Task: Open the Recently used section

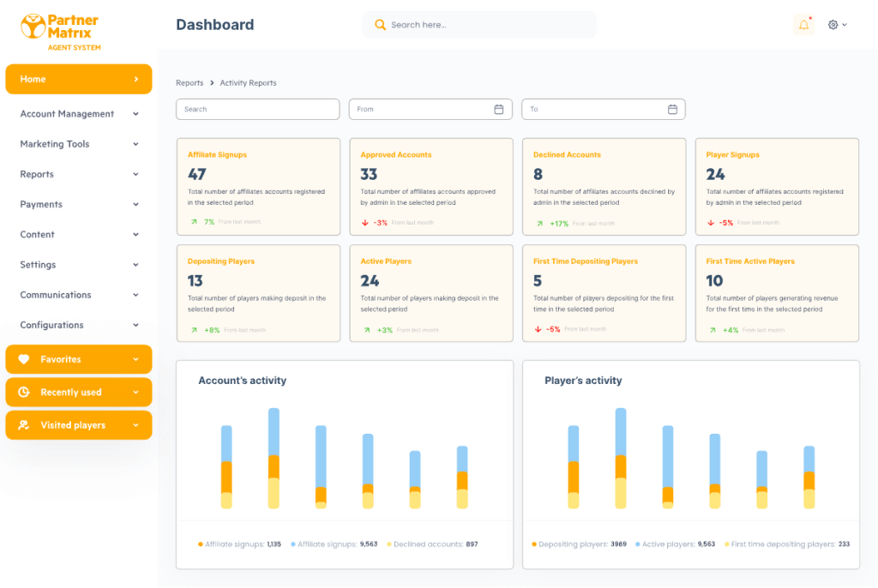Action: point(78,392)
